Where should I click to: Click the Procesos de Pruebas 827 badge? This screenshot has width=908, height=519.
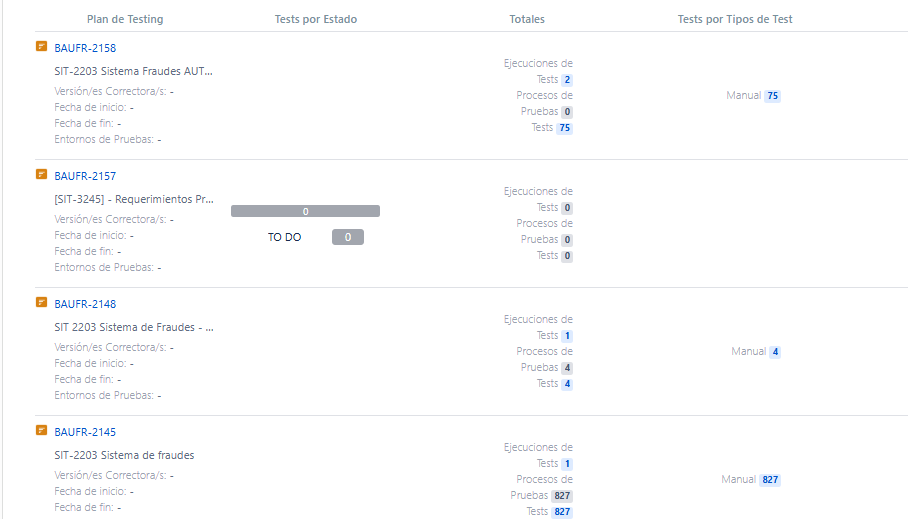(x=561, y=496)
